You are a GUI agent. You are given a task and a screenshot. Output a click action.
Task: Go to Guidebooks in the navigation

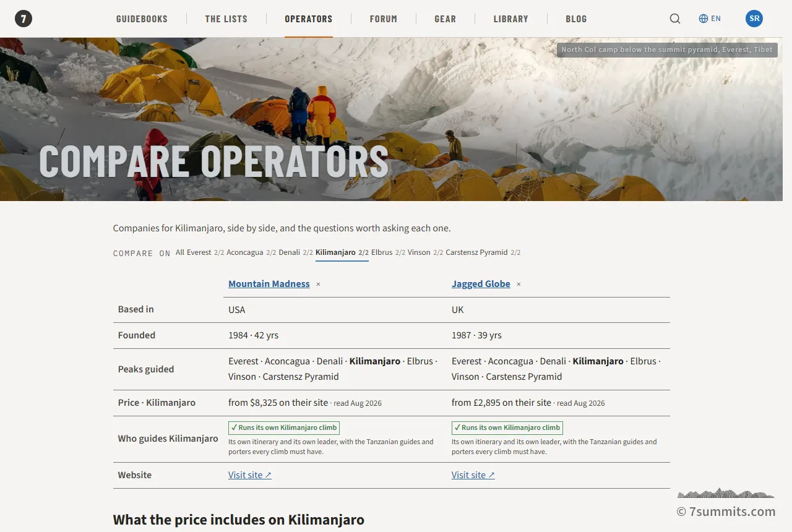click(142, 19)
